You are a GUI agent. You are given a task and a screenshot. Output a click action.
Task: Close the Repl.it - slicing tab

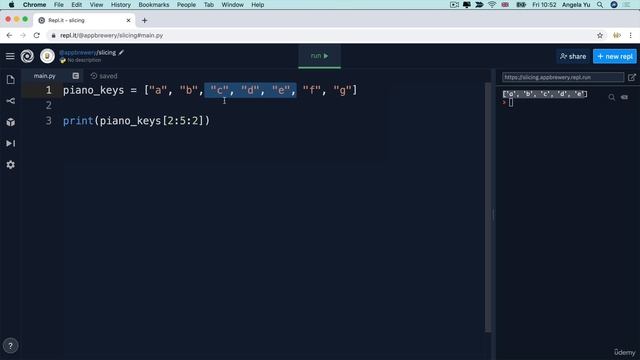pos(129,20)
